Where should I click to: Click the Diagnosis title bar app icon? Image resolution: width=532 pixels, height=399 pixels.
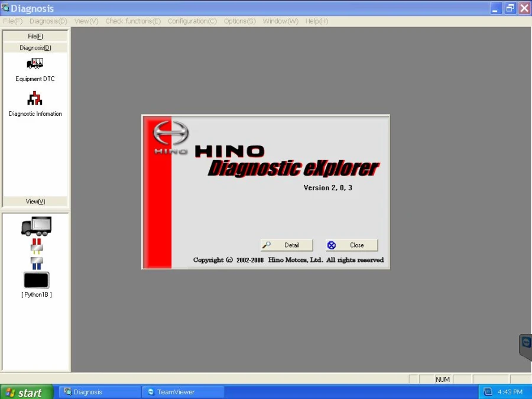(5, 8)
